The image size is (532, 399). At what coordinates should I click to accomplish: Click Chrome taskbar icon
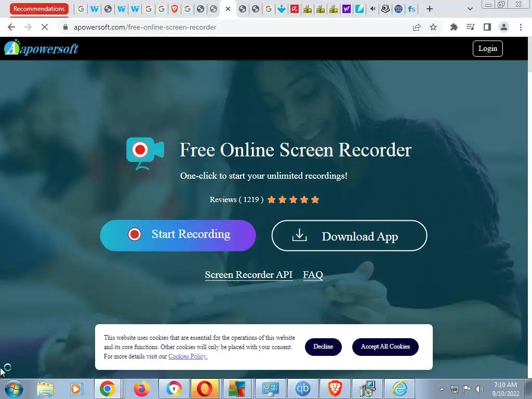107,389
